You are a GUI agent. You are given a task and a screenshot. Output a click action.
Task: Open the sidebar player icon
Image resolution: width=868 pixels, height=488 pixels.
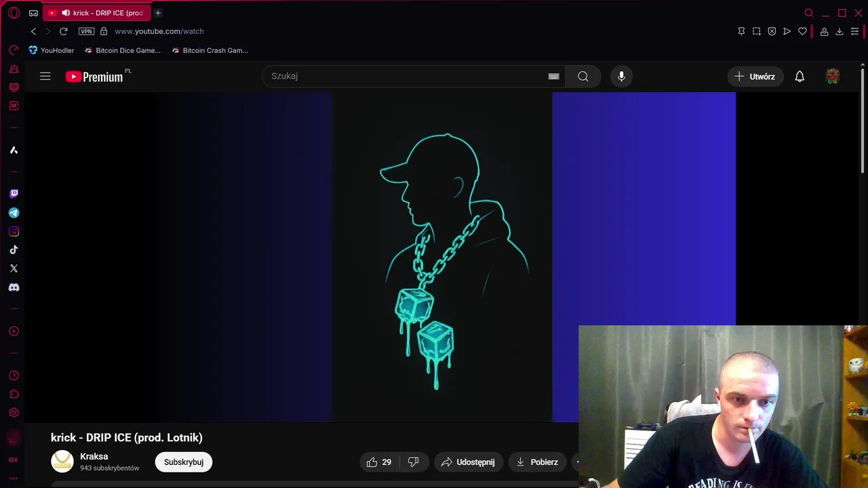[14, 331]
